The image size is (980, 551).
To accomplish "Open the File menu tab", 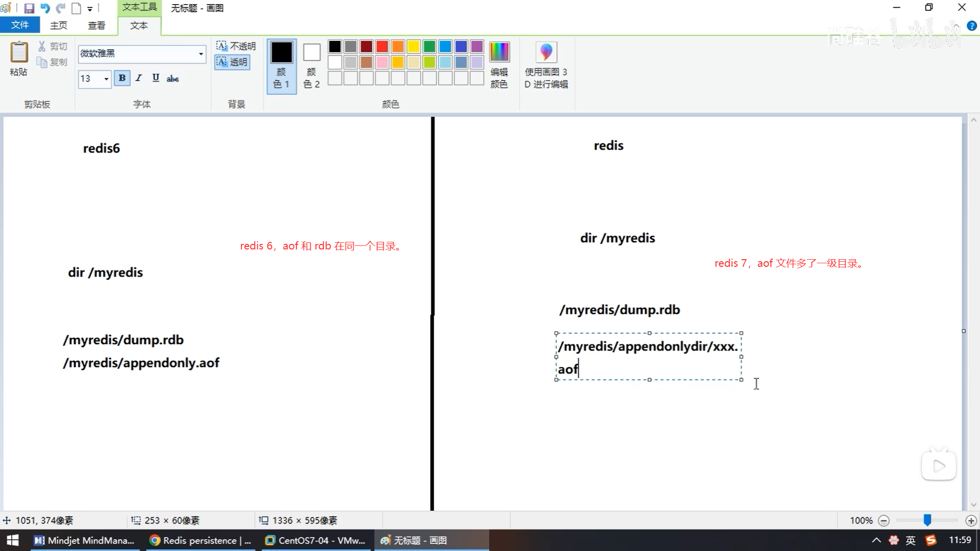I will click(x=20, y=25).
